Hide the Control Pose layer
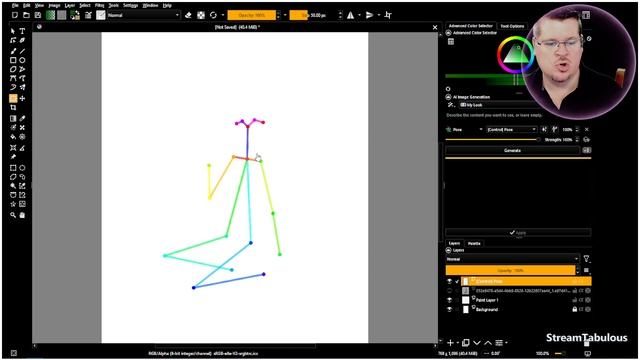The image size is (640, 360). (449, 281)
